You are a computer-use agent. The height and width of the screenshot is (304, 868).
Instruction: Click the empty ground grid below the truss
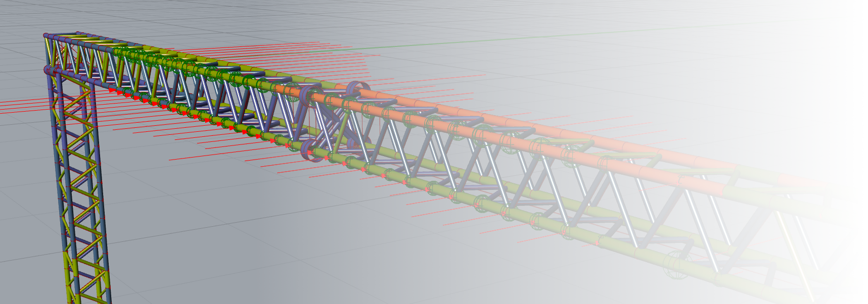coord(253,242)
